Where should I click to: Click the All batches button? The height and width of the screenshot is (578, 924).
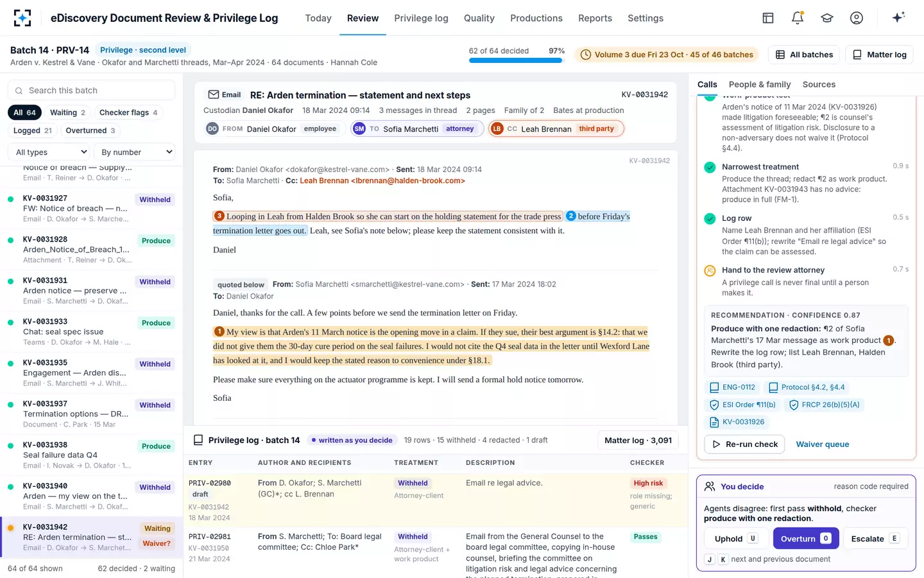pyautogui.click(x=804, y=55)
